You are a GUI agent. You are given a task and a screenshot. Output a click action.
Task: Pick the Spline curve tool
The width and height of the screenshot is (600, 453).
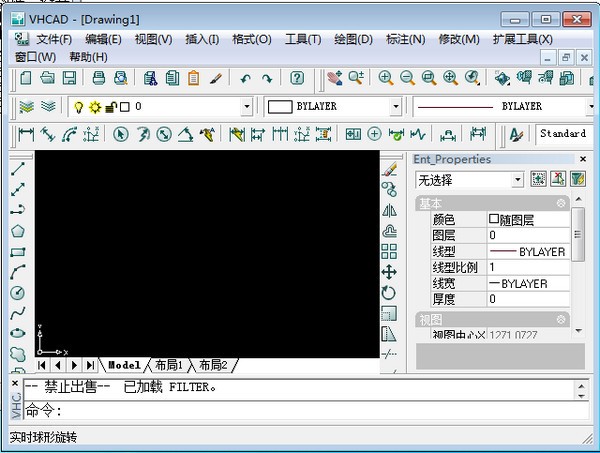coord(17,313)
